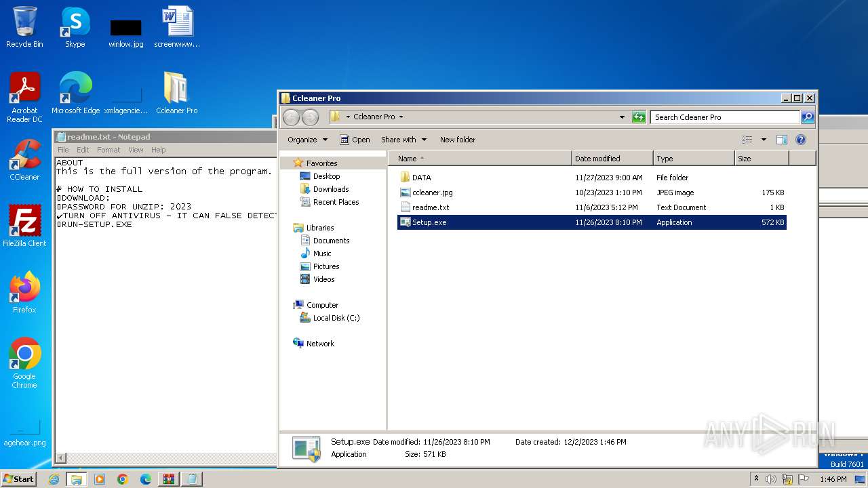Open the File menu in Notepad

63,150
